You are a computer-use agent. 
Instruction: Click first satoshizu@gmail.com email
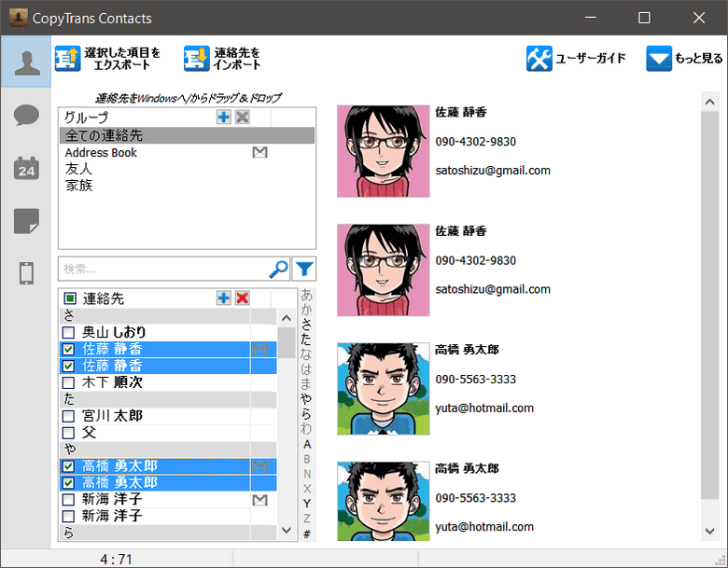pyautogui.click(x=493, y=171)
